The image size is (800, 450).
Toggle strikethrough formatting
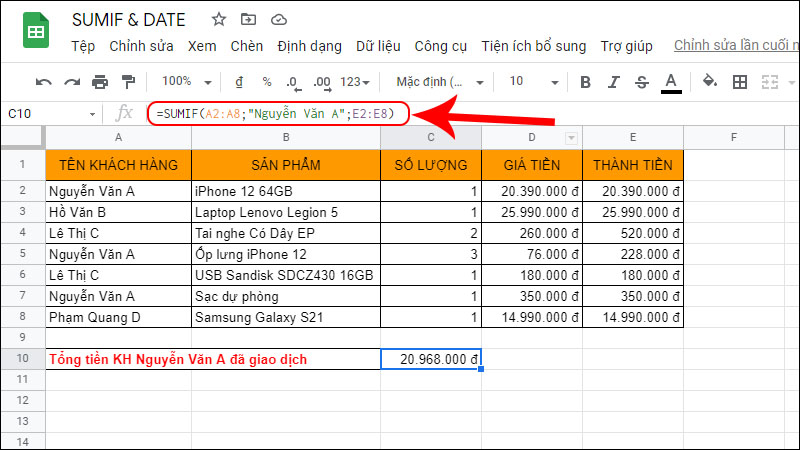click(642, 82)
